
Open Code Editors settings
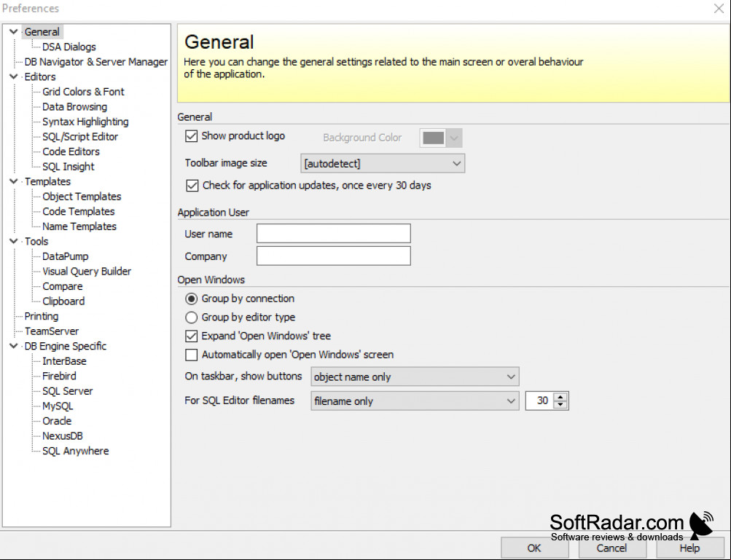pos(71,151)
